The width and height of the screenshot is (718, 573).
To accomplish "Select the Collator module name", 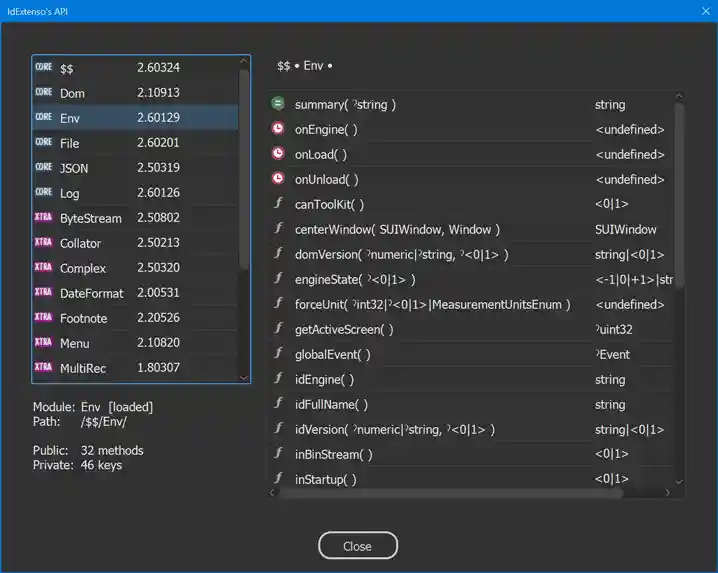I will (x=81, y=243).
